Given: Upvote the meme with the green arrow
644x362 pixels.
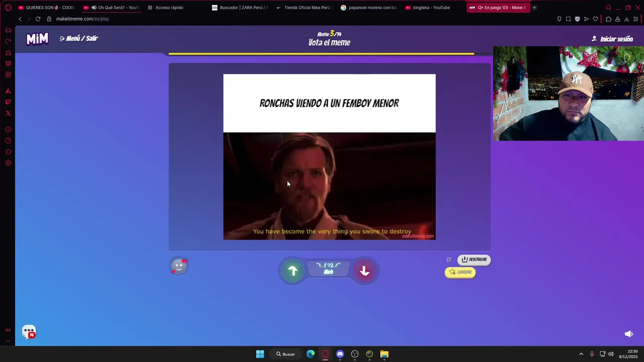Looking at the screenshot, I should (293, 271).
